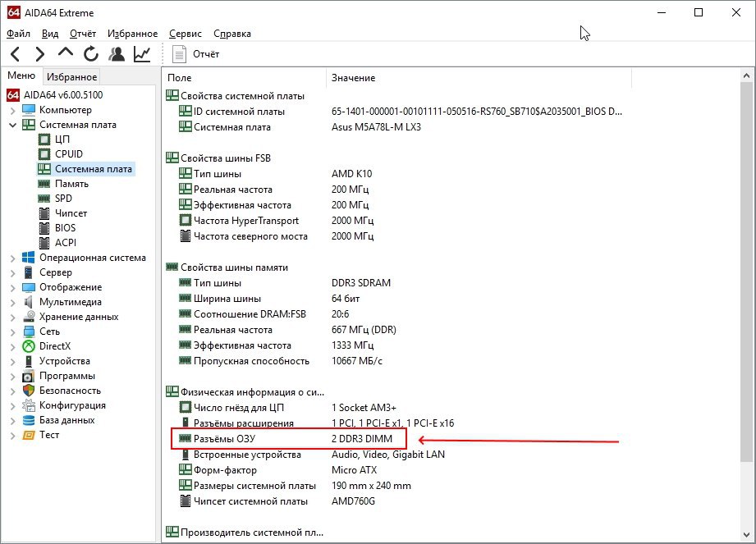Select the BIOS icon in tree
The image size is (756, 544).
(x=44, y=228)
